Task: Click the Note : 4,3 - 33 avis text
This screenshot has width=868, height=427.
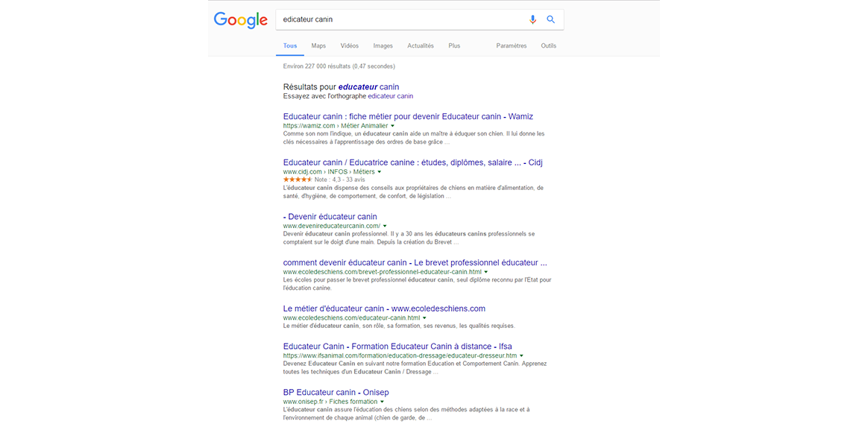Action: pyautogui.click(x=339, y=180)
